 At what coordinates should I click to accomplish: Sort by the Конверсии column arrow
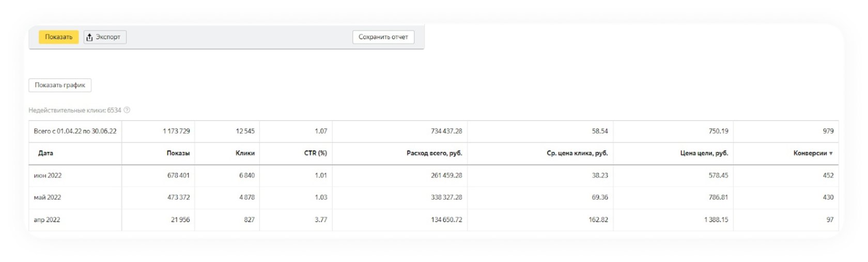[x=831, y=154]
